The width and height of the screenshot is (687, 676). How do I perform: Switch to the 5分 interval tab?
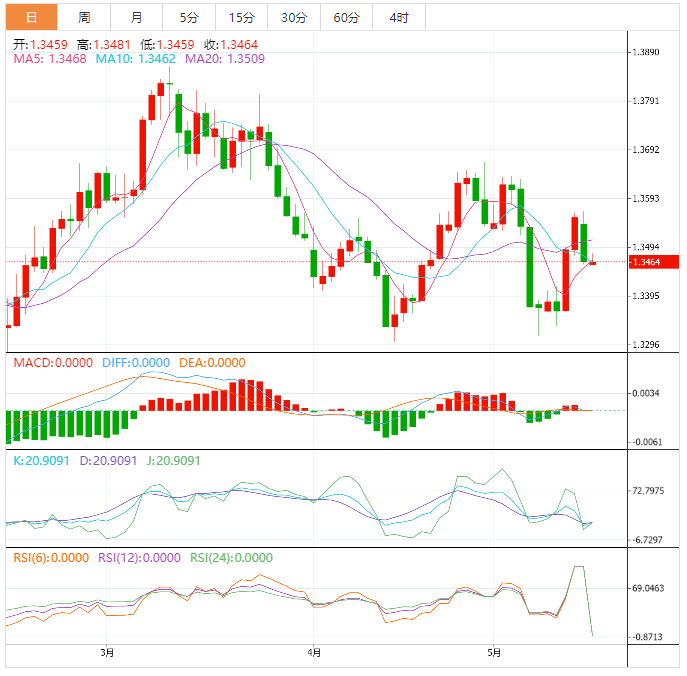coord(189,18)
